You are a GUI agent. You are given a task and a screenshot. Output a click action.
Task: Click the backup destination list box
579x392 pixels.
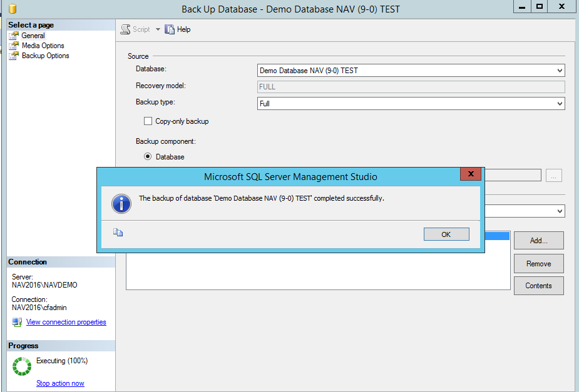tap(318, 271)
